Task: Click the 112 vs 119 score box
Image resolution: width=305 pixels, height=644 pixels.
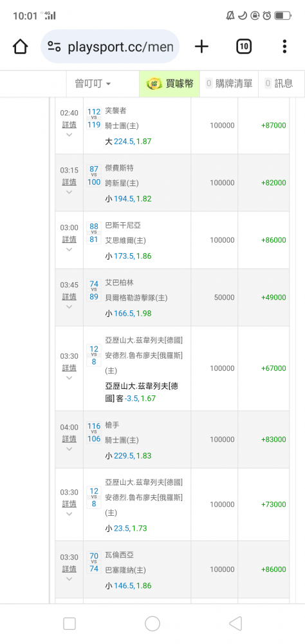Action: (x=93, y=118)
